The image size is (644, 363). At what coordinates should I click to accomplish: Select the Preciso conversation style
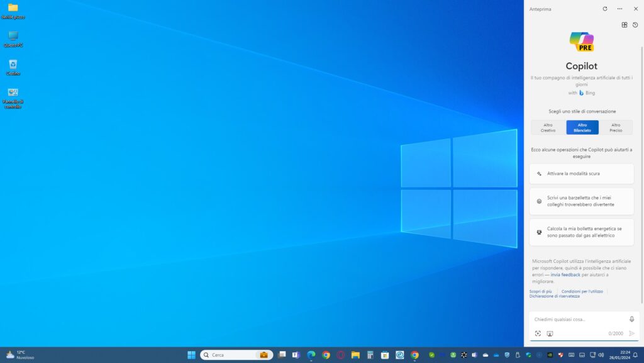tap(616, 127)
